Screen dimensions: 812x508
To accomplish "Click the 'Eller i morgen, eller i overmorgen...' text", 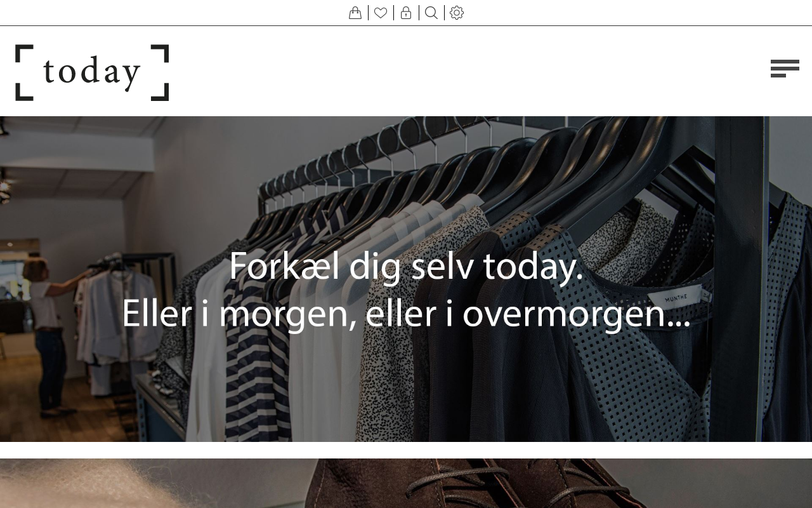I will 406,314.
